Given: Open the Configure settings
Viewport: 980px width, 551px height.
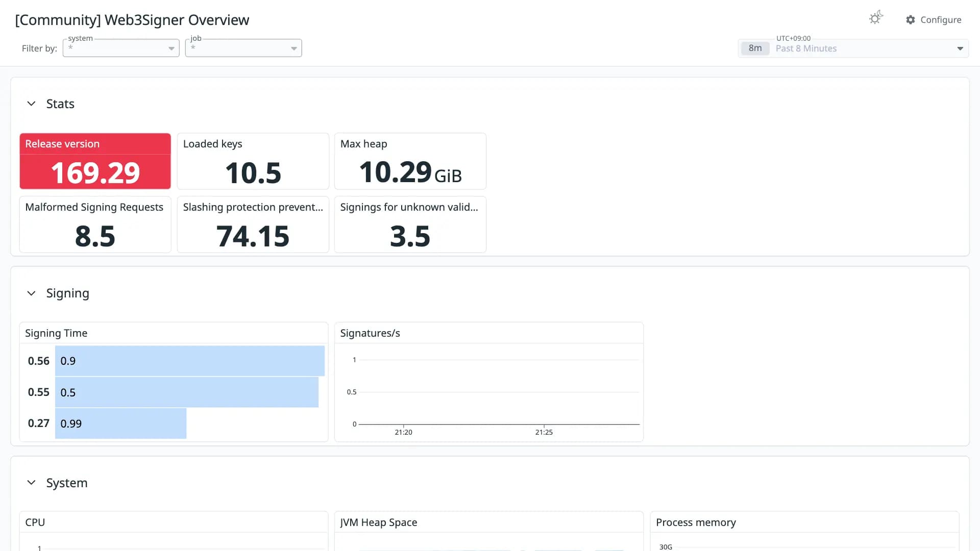Looking at the screenshot, I should coord(933,20).
